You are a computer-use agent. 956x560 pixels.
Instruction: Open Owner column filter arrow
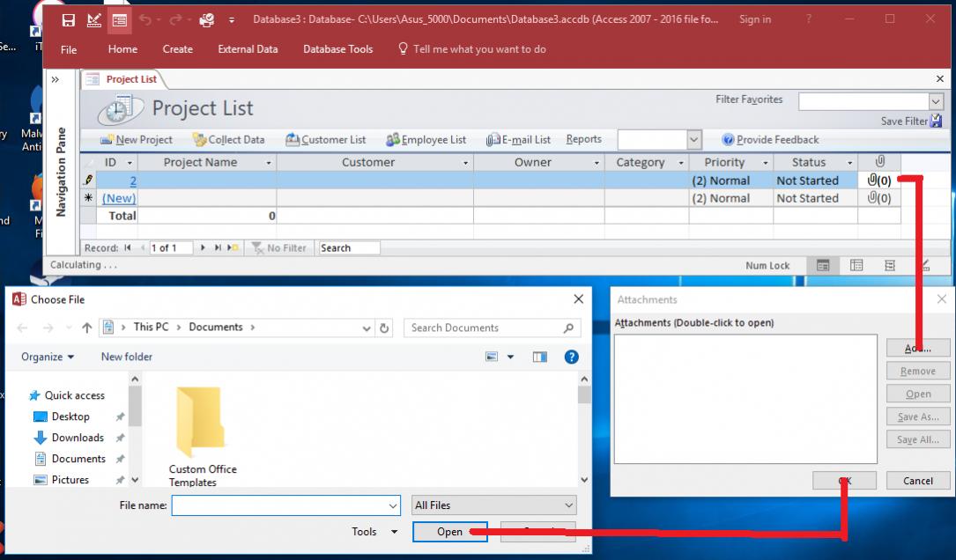pyautogui.click(x=597, y=163)
